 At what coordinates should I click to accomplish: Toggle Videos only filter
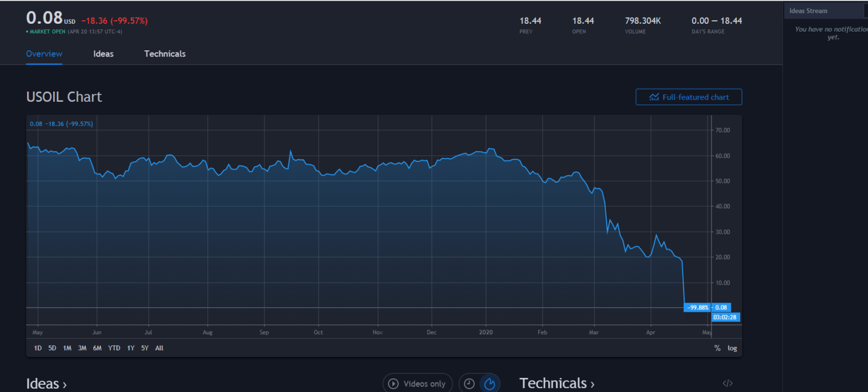coord(417,384)
